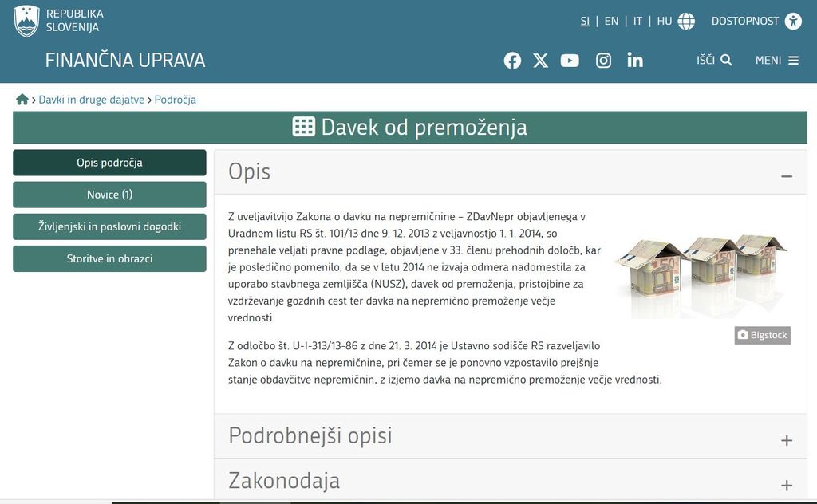The height and width of the screenshot is (504, 817).
Task: Collapse the Opis section
Action: coord(786,175)
